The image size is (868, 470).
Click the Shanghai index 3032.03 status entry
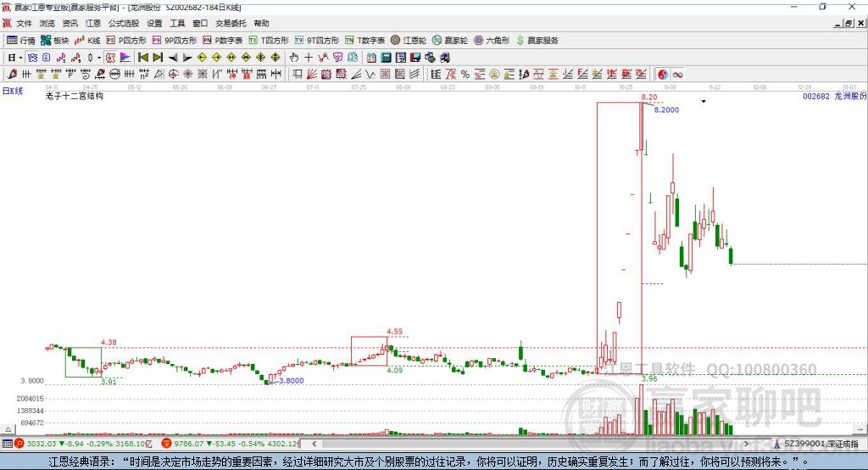pyautogui.click(x=84, y=444)
